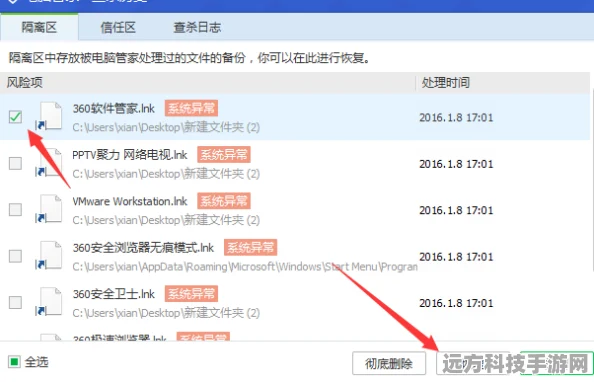Check the PPTV聚力 网络电视.lnk checkbox
This screenshot has height=382, width=594.
15,163
